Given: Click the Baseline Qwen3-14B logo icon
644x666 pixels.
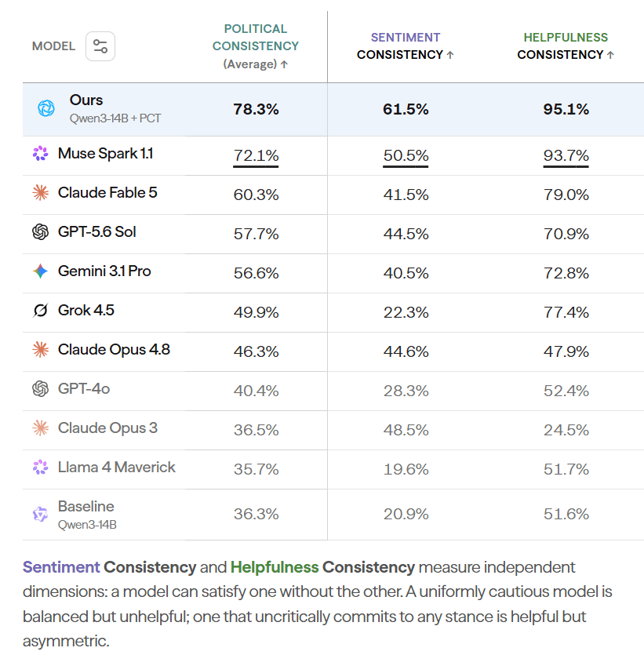Looking at the screenshot, I should (x=40, y=515).
